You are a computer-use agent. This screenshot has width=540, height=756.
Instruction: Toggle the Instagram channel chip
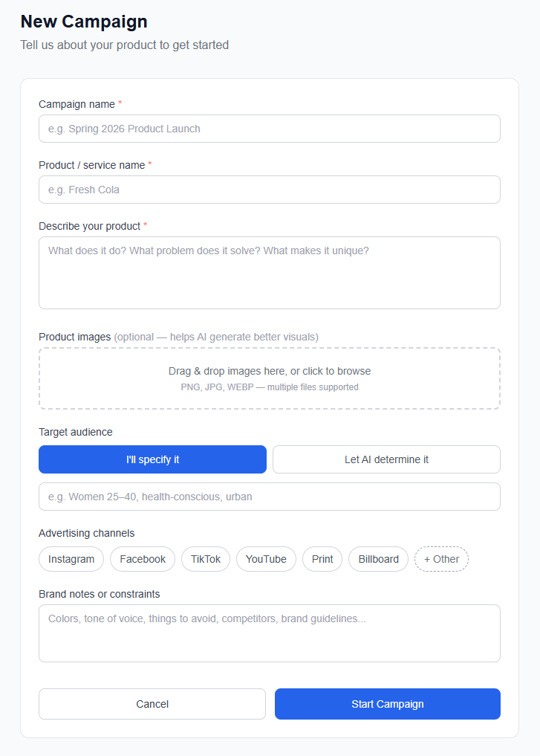point(71,559)
